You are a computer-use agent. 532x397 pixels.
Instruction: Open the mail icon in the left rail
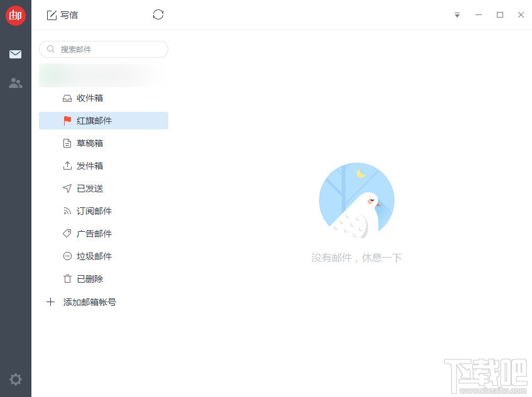[15, 55]
